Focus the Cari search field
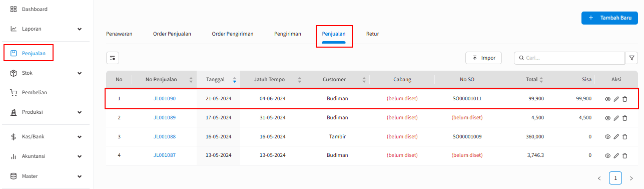The width and height of the screenshot is (644, 189). point(569,58)
